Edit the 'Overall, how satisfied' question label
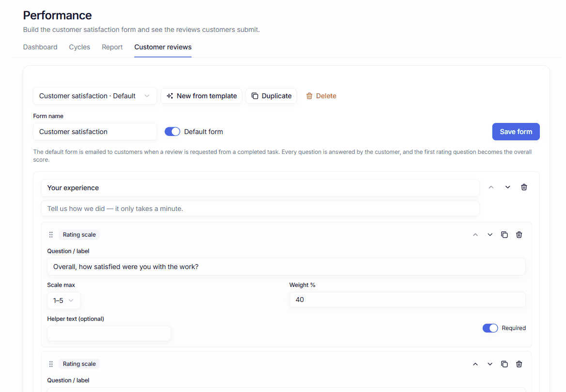This screenshot has width=566, height=392. 286,267
